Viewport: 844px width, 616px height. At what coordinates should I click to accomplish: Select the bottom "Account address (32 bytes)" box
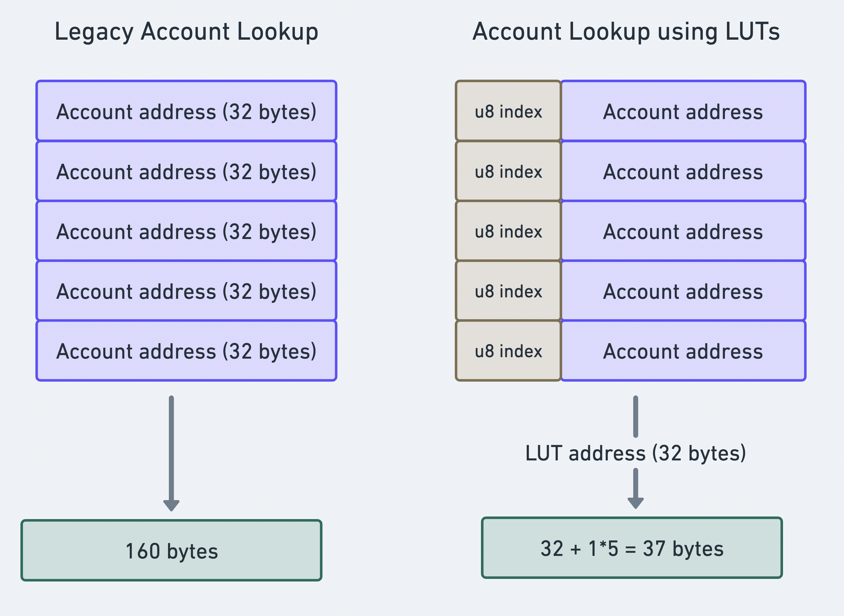[x=186, y=351]
